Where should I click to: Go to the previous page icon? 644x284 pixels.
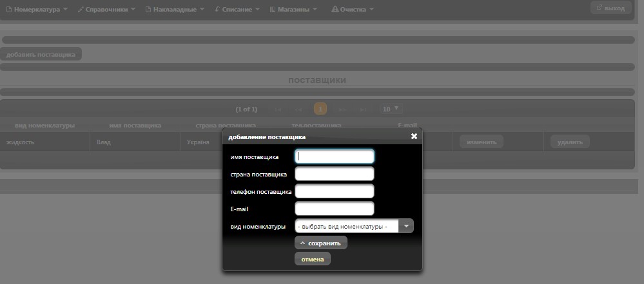point(298,109)
